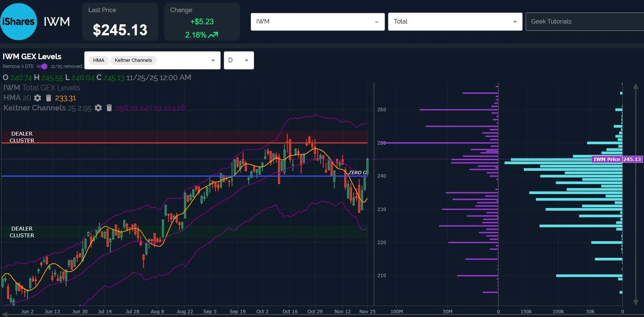Open Keltner Channels settings gear
Image resolution: width=644 pixels, height=317 pixels.
(x=98, y=108)
